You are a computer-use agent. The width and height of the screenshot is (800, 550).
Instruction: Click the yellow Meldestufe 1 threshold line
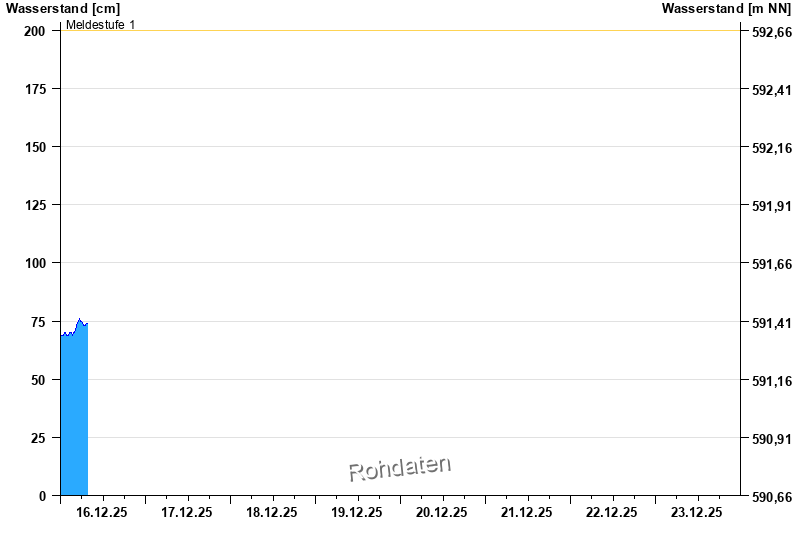point(400,31)
